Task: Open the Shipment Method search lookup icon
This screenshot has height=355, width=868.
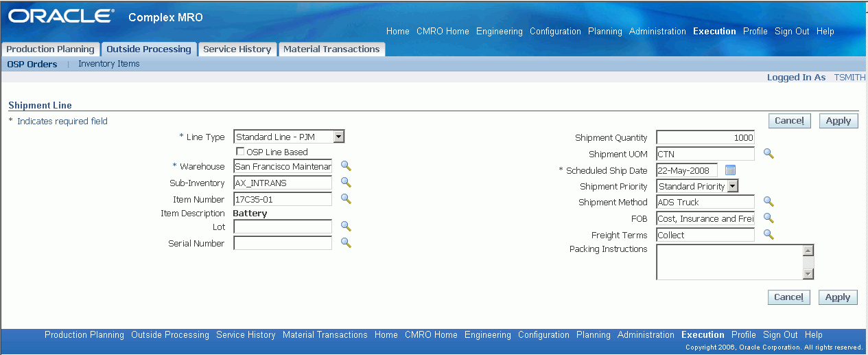Action: [769, 201]
